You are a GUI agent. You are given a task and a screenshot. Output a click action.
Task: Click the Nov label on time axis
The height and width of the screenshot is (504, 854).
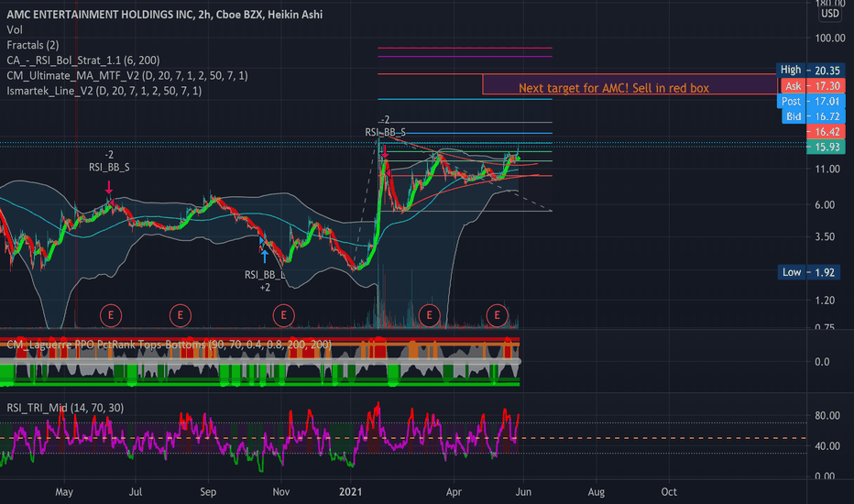tap(281, 492)
